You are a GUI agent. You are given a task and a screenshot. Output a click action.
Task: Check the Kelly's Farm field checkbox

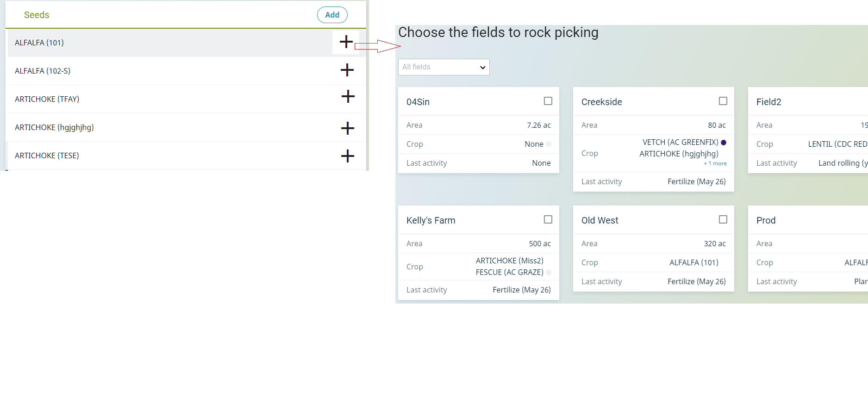[548, 219]
